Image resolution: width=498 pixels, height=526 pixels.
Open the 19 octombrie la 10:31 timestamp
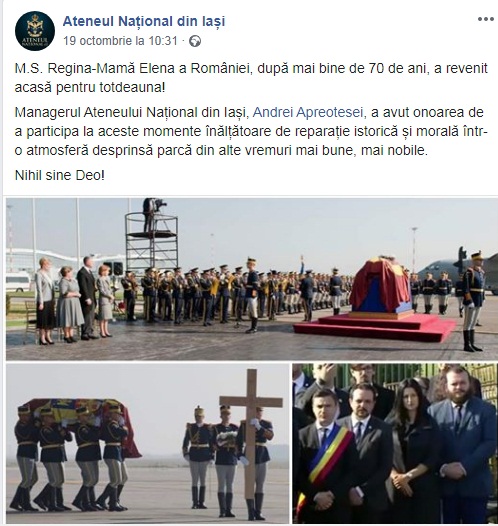click(120, 41)
